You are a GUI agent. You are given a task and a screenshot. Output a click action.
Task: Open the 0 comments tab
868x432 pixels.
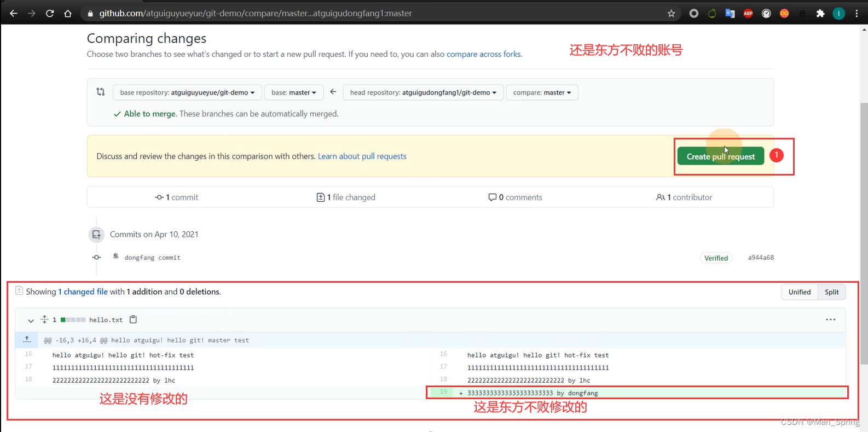515,197
